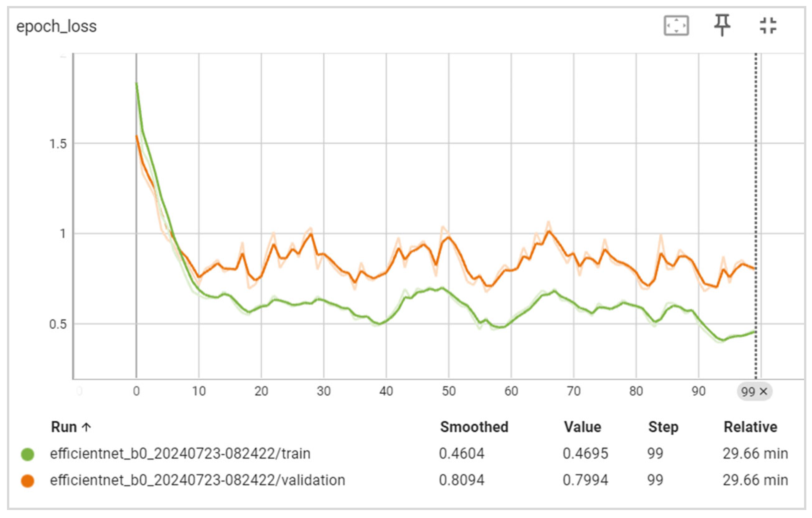
Task: Select the efficientnet_b0 train run row
Action: [180, 454]
